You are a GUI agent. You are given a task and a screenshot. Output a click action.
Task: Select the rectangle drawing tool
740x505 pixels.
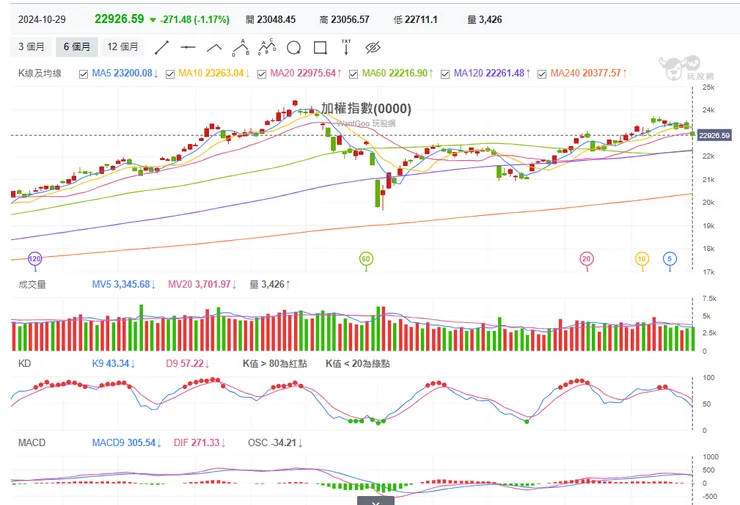(x=320, y=48)
